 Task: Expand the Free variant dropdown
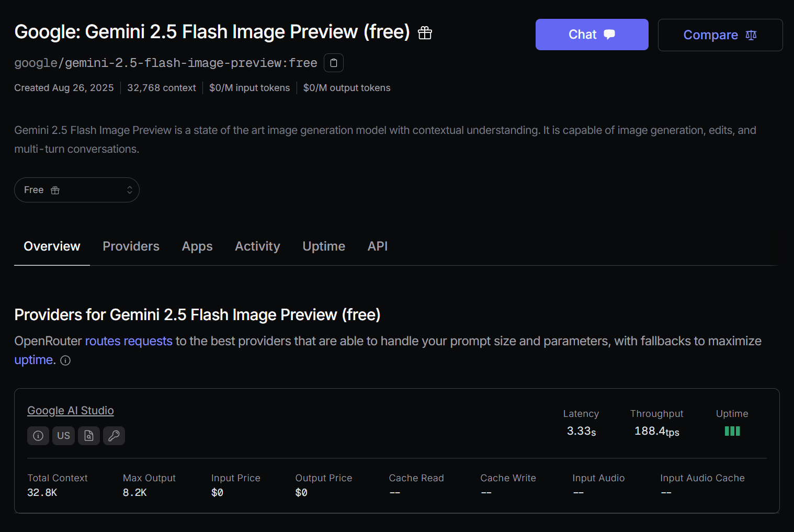pos(77,190)
